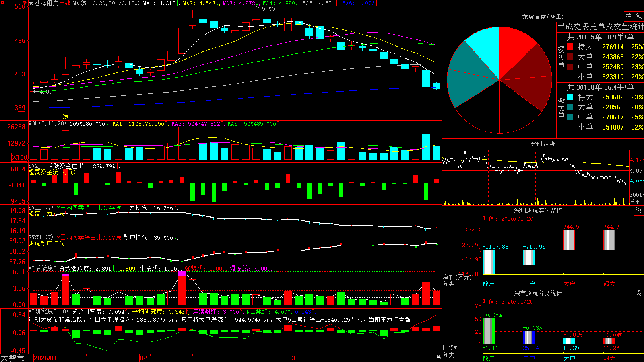Click the 已成交委托单成交量统计 header
644x362 pixels.
[x=601, y=27]
